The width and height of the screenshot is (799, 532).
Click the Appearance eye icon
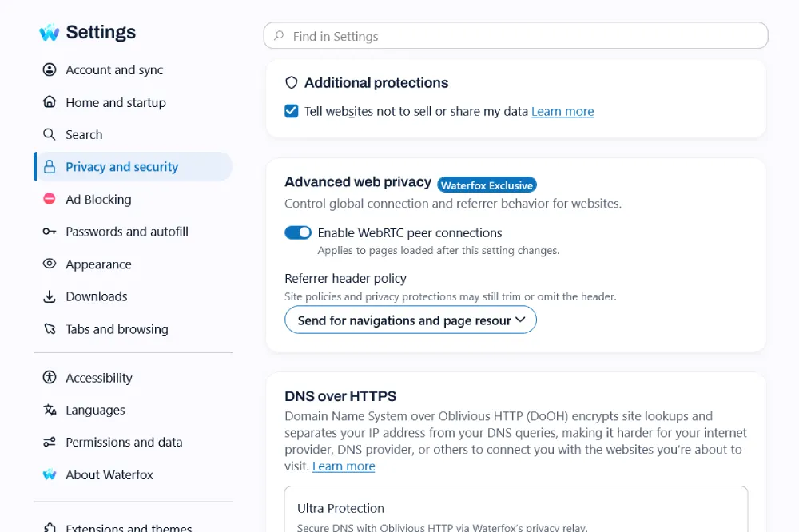50,264
